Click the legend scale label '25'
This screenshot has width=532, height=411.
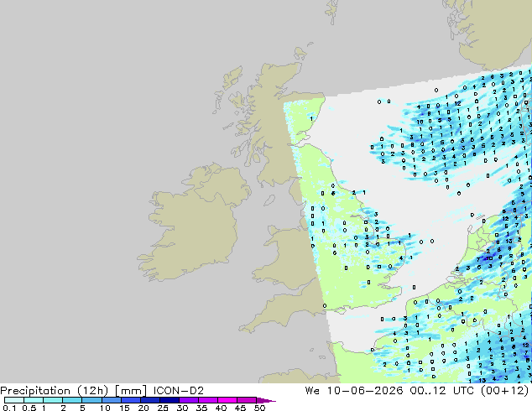[163, 408]
